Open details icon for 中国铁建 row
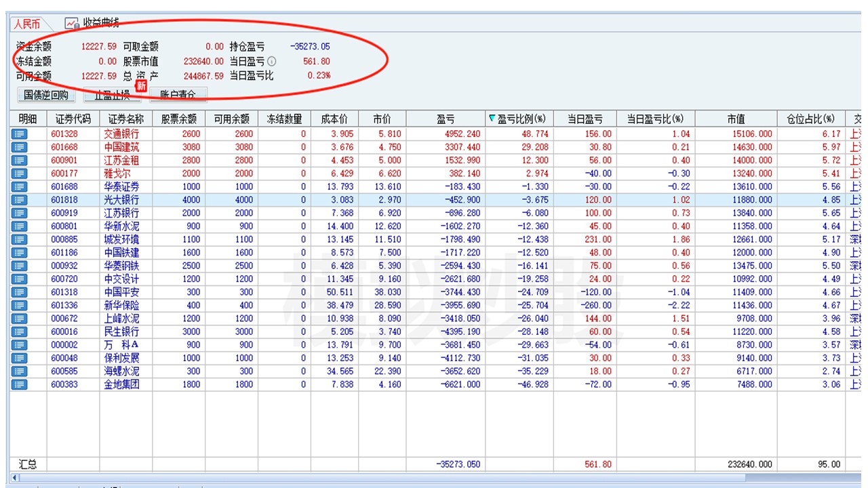Screen dimensions: 868x488 coord(19,253)
